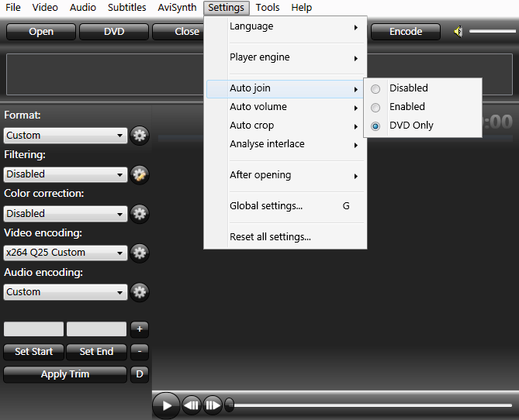519x420 pixels.
Task: Expand the Format dropdown showing Custom
Action: [x=65, y=136]
